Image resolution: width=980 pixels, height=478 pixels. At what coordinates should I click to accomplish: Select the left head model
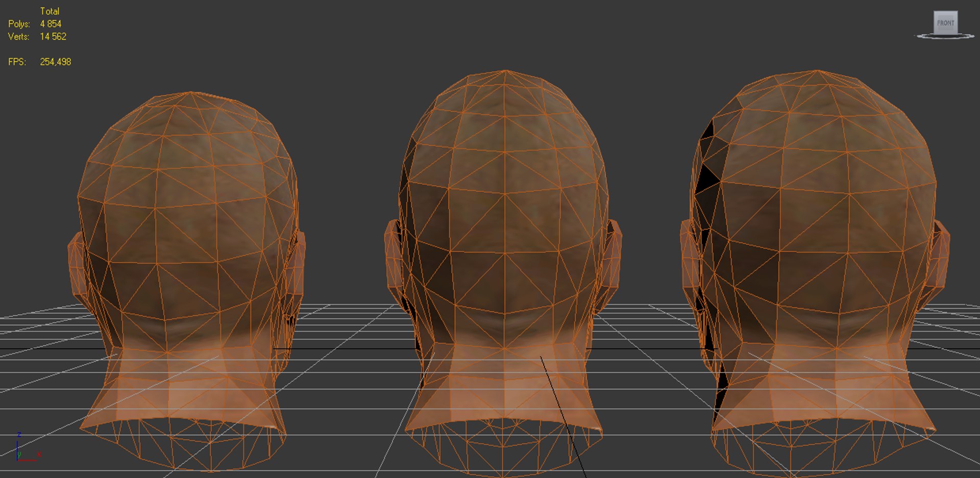(x=186, y=281)
